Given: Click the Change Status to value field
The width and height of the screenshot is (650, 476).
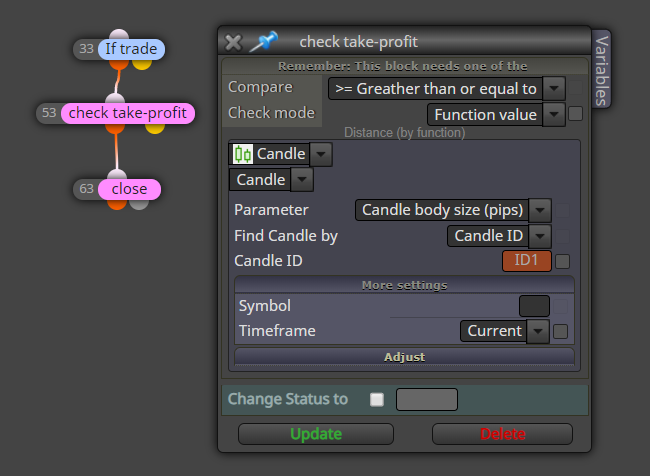Looking at the screenshot, I should 427,399.
